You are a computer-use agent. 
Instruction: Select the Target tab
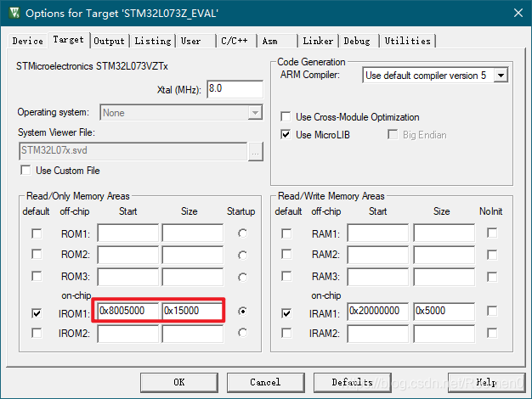click(x=69, y=40)
